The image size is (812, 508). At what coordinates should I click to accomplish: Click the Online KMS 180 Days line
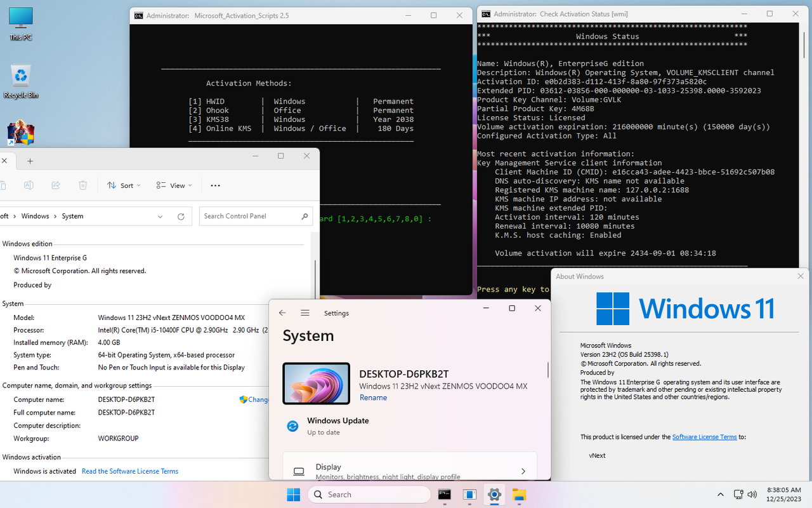coord(301,128)
